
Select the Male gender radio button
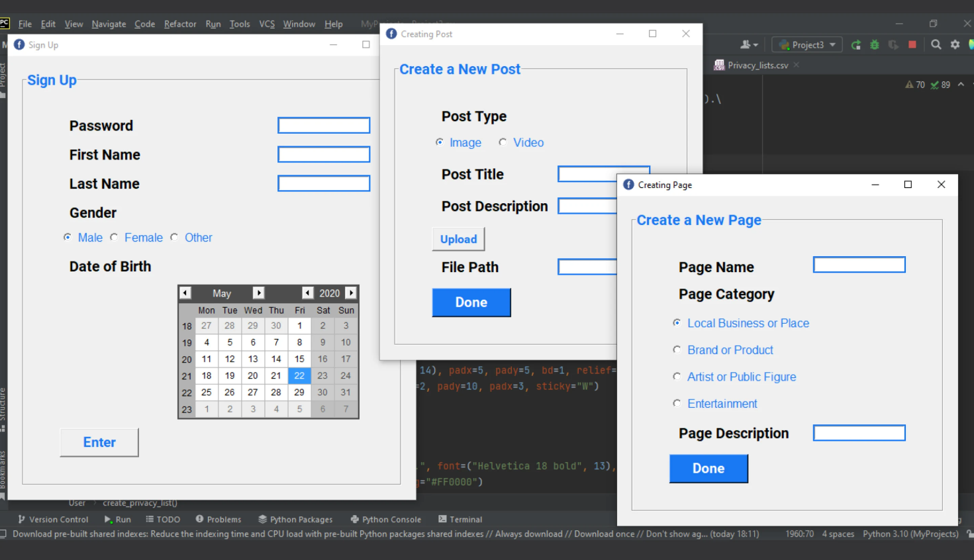pyautogui.click(x=68, y=237)
